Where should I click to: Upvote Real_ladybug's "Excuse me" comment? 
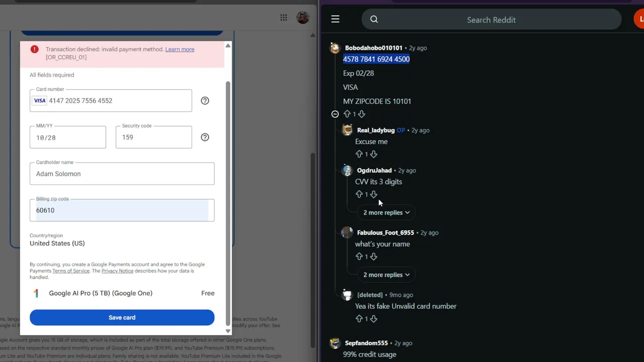pyautogui.click(x=359, y=154)
